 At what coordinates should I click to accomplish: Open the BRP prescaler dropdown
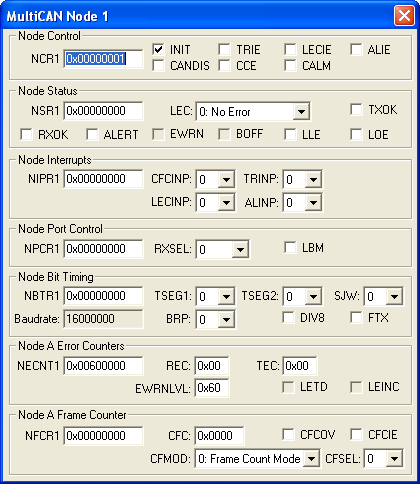coord(215,319)
